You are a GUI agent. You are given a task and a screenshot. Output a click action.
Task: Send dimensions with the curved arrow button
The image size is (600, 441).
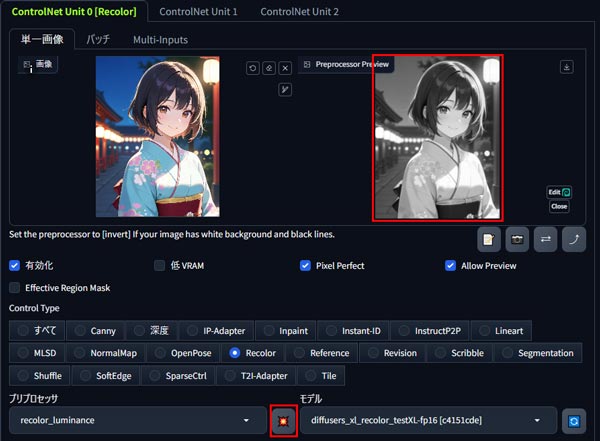(574, 239)
